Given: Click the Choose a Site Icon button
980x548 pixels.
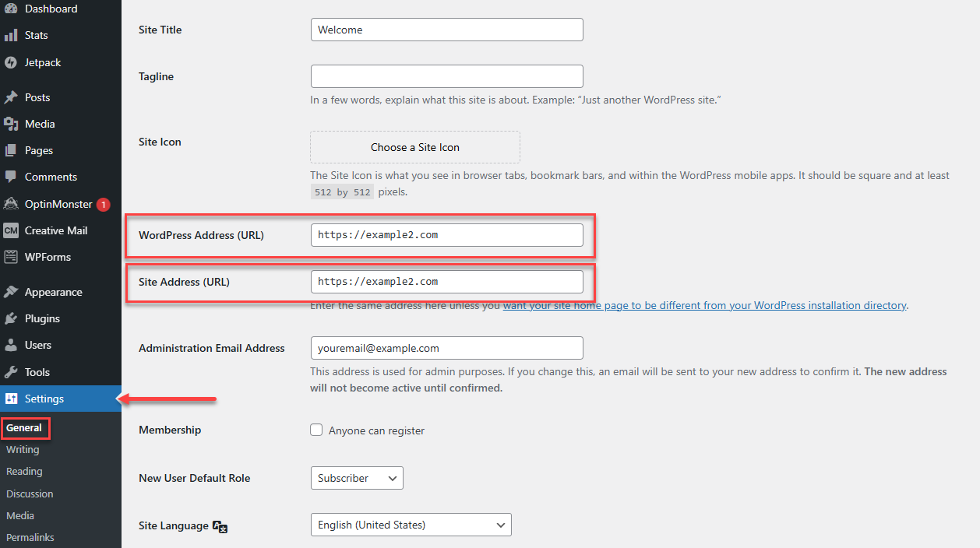Looking at the screenshot, I should click(414, 147).
